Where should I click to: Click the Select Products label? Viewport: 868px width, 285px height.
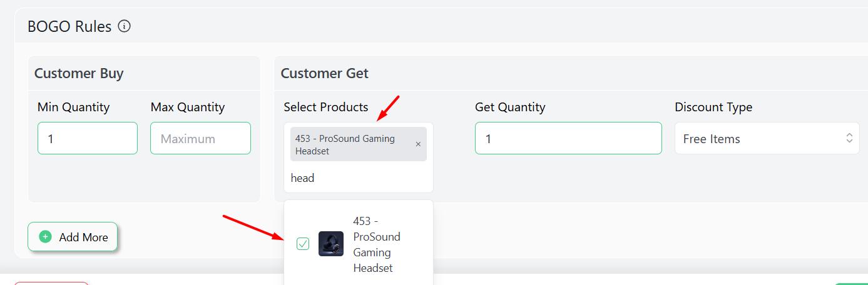325,107
